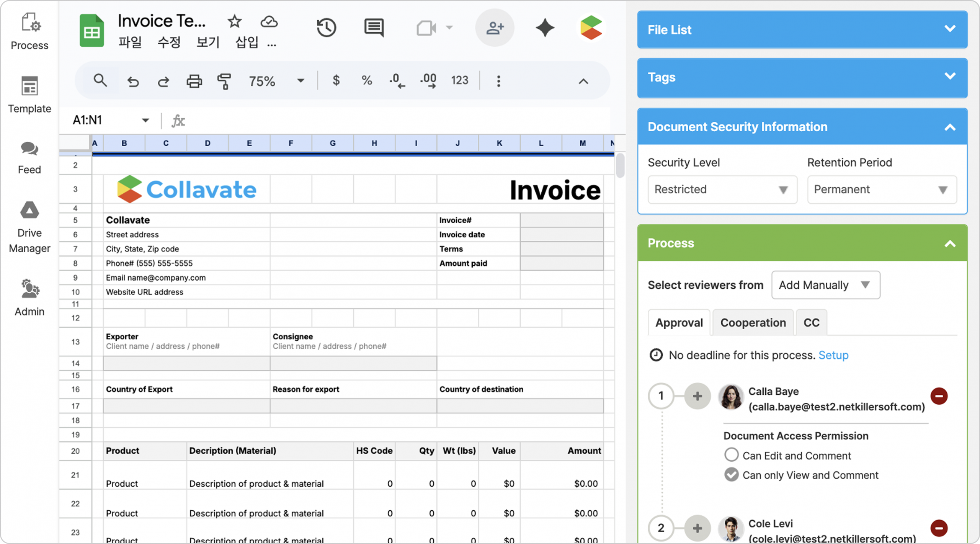Viewport: 980px width, 544px height.
Task: Open the name box A1:N1 dropdown
Action: [145, 120]
